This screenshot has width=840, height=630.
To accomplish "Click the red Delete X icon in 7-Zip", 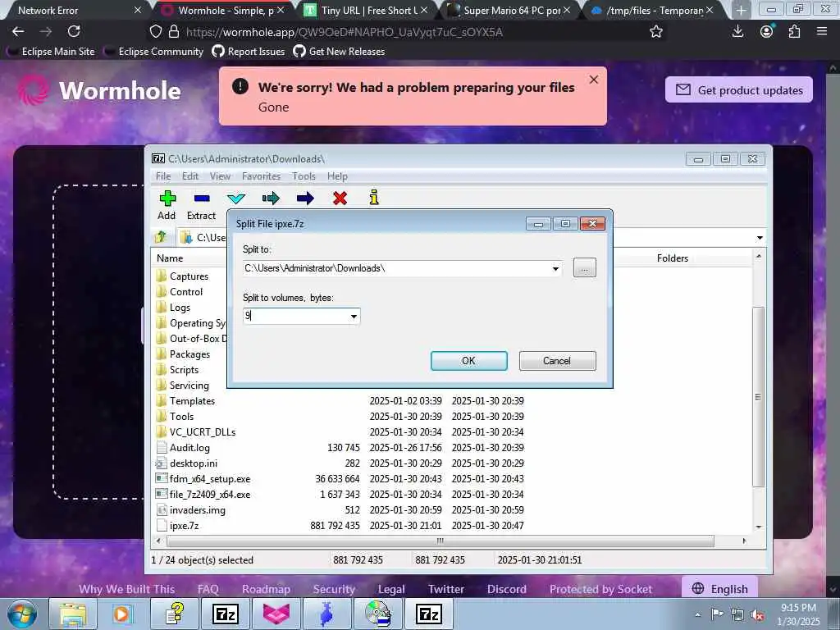I will tap(340, 199).
